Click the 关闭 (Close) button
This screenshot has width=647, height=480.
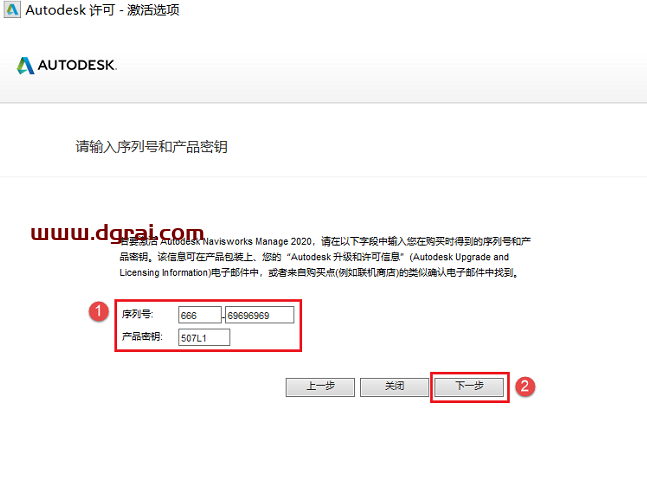(x=394, y=387)
